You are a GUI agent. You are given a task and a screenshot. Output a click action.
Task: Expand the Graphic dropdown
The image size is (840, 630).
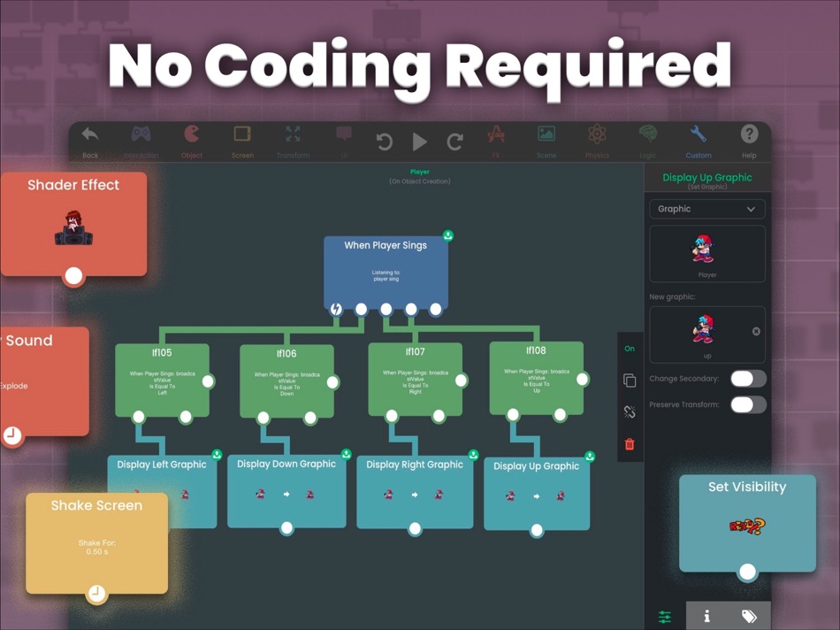point(707,209)
